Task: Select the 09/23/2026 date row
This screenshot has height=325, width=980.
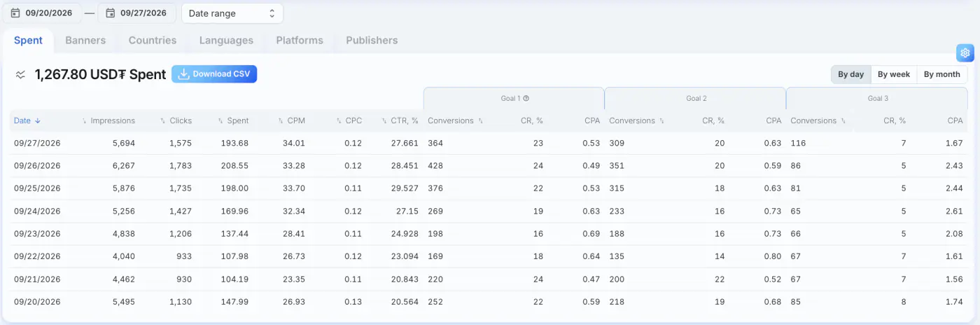Action: pyautogui.click(x=489, y=234)
